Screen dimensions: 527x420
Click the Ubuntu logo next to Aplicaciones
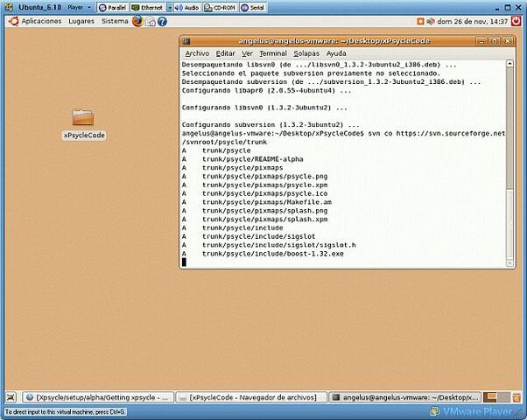click(13, 21)
